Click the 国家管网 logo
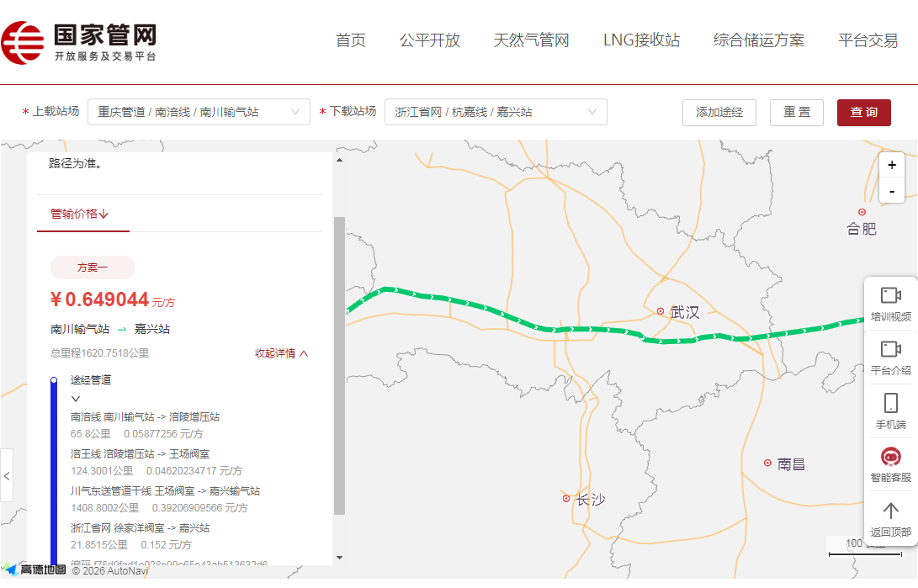Image resolution: width=918 pixels, height=588 pixels. pyautogui.click(x=79, y=42)
